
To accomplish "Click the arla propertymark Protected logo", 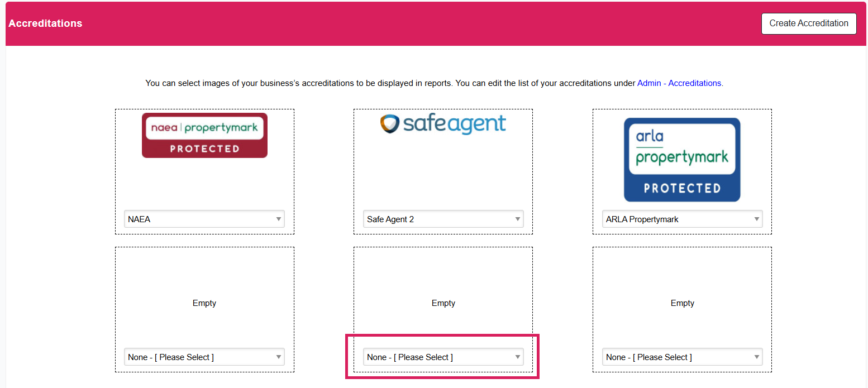I will 682,160.
